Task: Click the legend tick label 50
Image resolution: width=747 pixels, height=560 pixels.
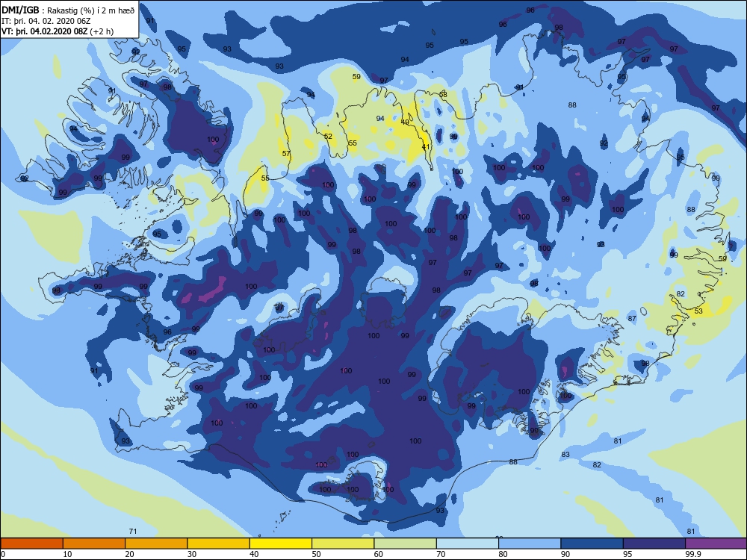Action: click(x=316, y=554)
